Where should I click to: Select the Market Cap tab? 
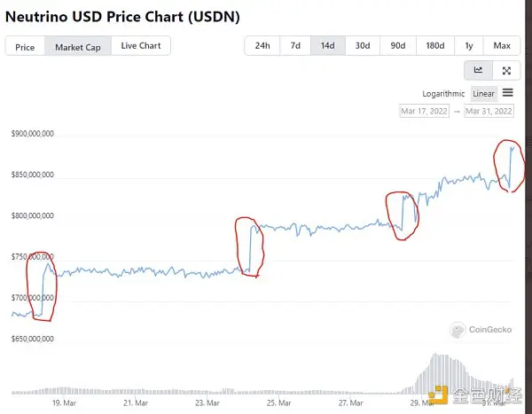pyautogui.click(x=77, y=47)
